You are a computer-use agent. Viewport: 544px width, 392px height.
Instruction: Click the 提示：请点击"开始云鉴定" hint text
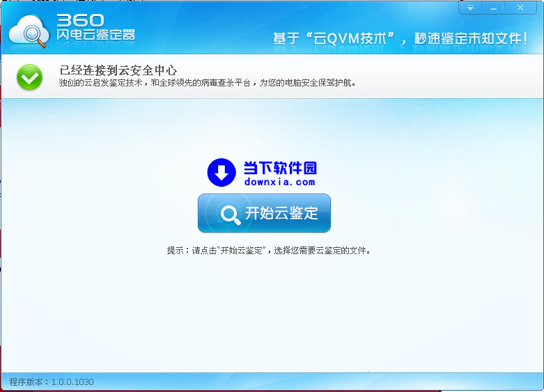[269, 251]
